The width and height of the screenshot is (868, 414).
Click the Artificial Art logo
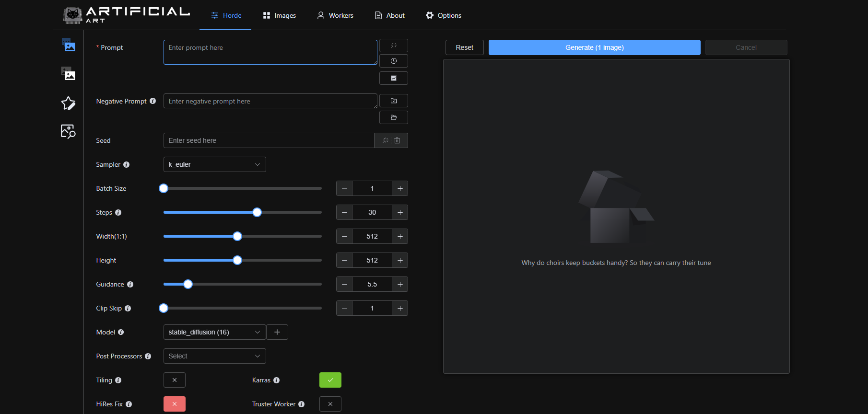[127, 15]
